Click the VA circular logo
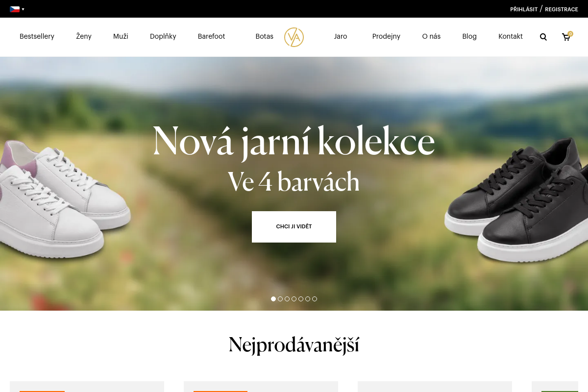This screenshot has width=588, height=392. pyautogui.click(x=294, y=37)
